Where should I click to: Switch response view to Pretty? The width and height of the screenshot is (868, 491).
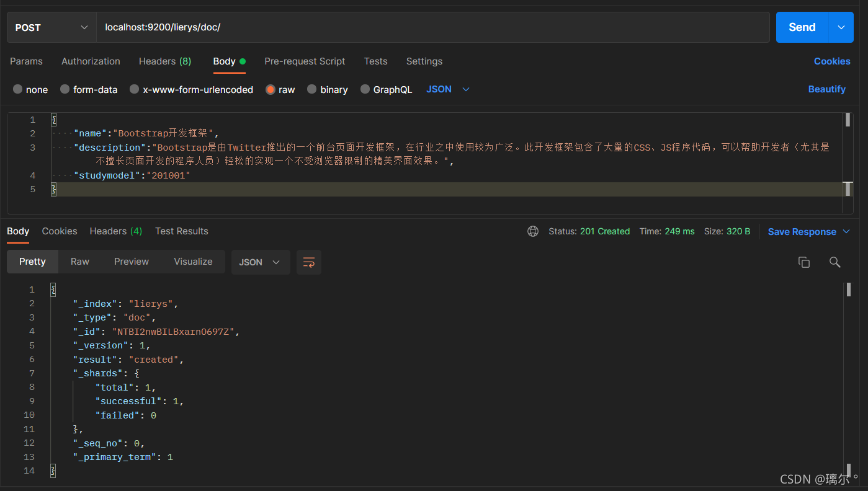point(32,262)
